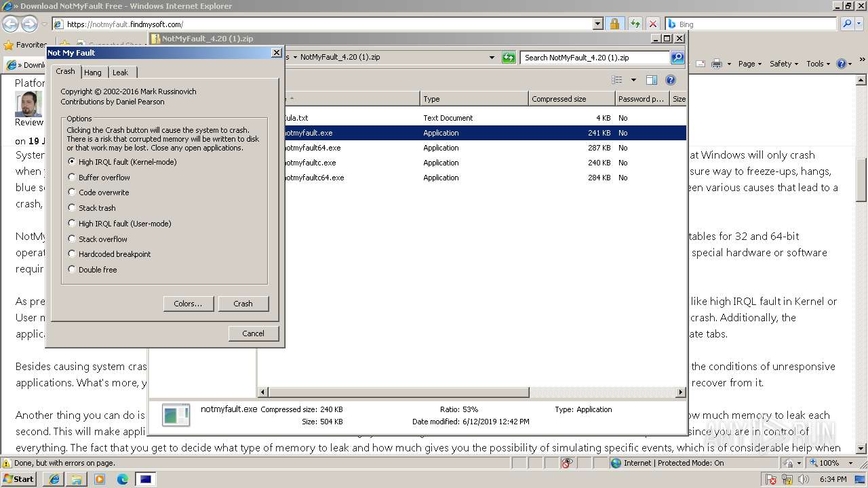Screen dimensions: 868x488
Task: Cancel the Not My Fault dialog
Action: (x=253, y=333)
